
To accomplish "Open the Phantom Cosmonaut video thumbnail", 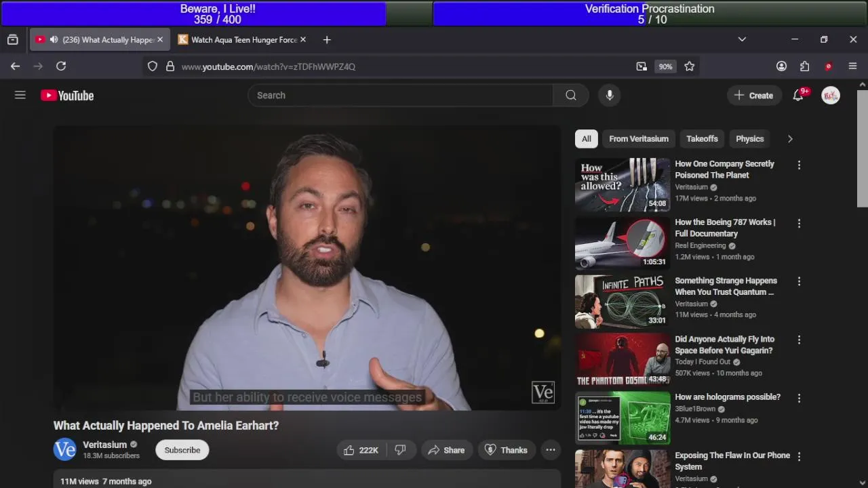I will [623, 360].
